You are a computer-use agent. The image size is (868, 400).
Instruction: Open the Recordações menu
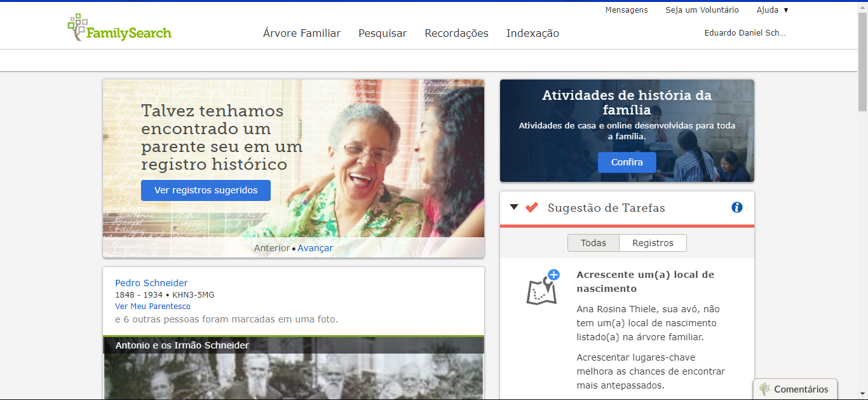(x=457, y=33)
